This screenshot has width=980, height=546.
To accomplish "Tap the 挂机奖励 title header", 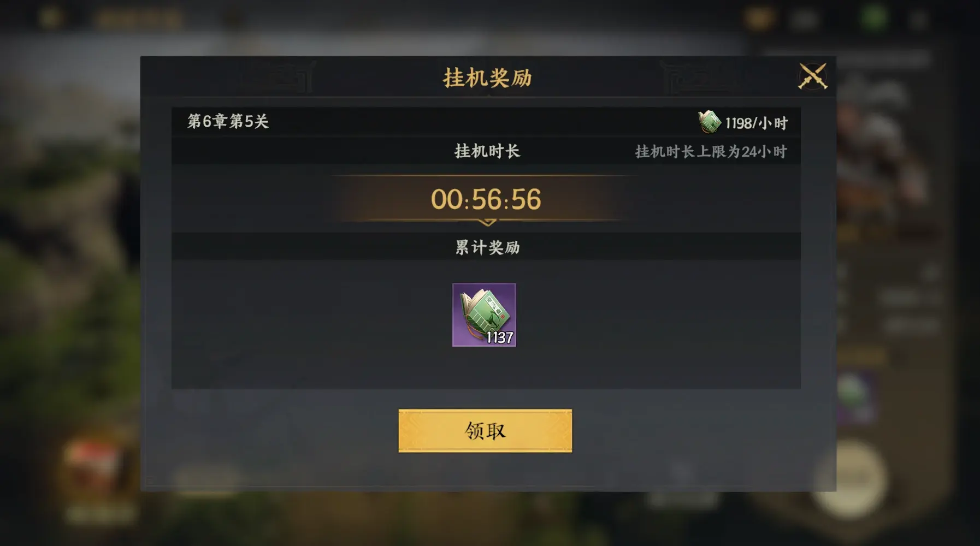I will [487, 78].
